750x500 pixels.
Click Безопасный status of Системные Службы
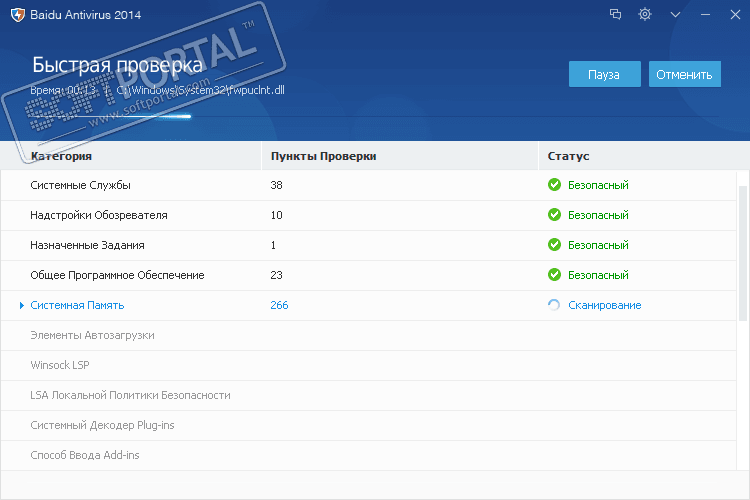[598, 185]
